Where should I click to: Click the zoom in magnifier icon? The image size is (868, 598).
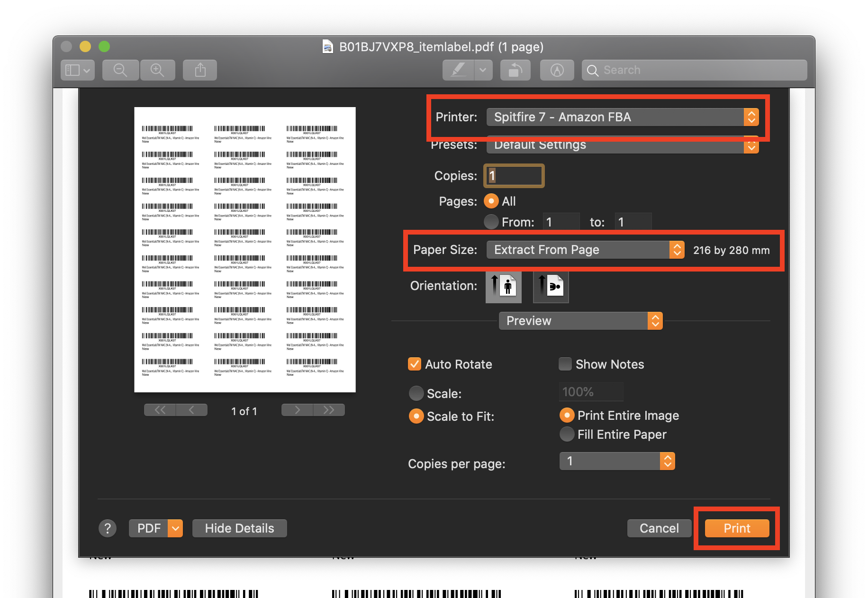(x=157, y=70)
